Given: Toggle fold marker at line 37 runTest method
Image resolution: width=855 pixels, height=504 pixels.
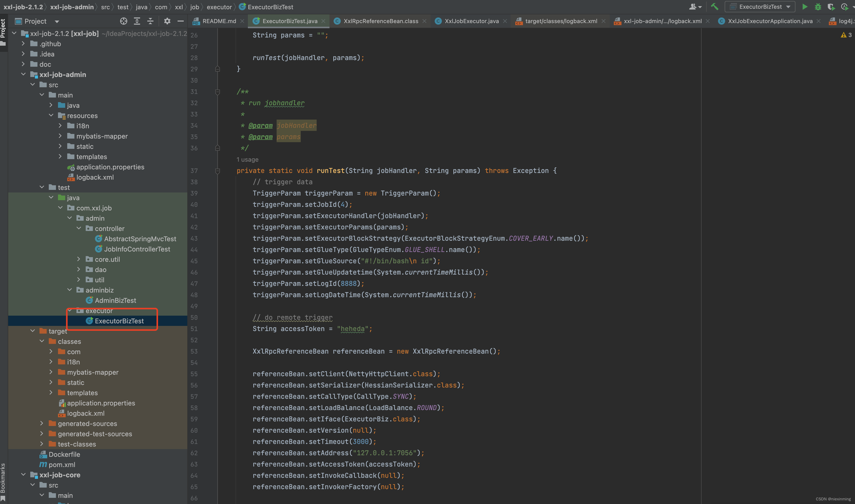Looking at the screenshot, I should click(x=218, y=171).
